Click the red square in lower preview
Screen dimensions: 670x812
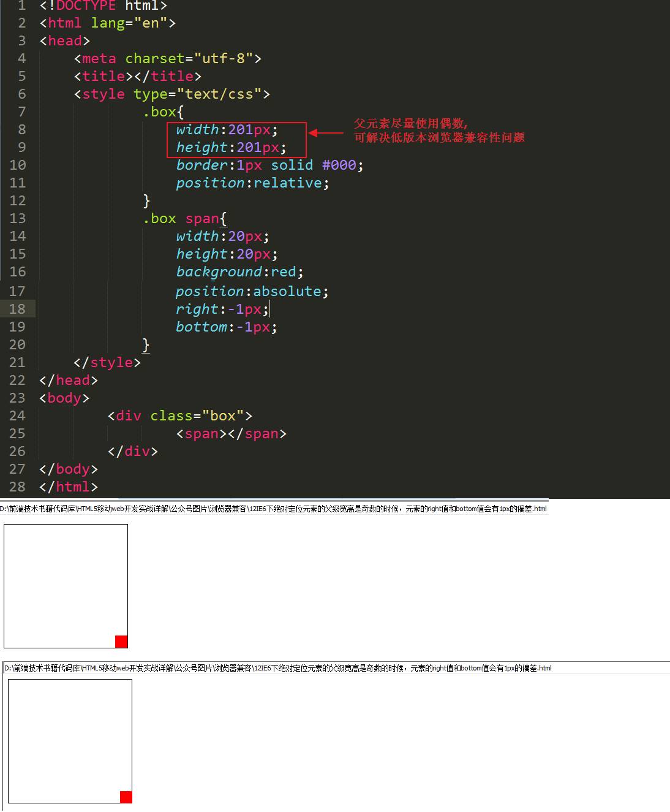(126, 797)
